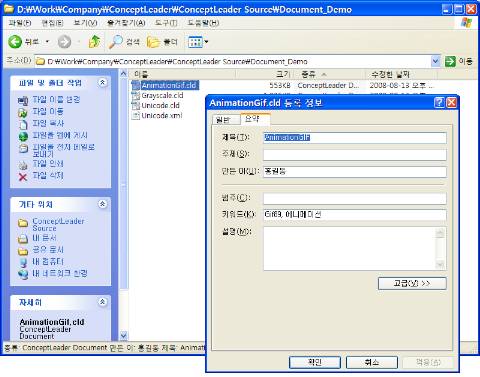
Task: Select the Unicode.xml file
Action: point(162,116)
